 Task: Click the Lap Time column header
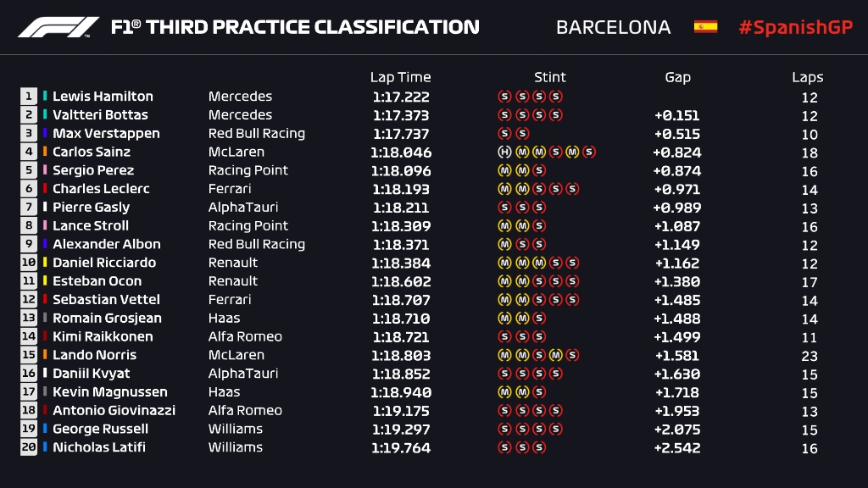click(400, 77)
